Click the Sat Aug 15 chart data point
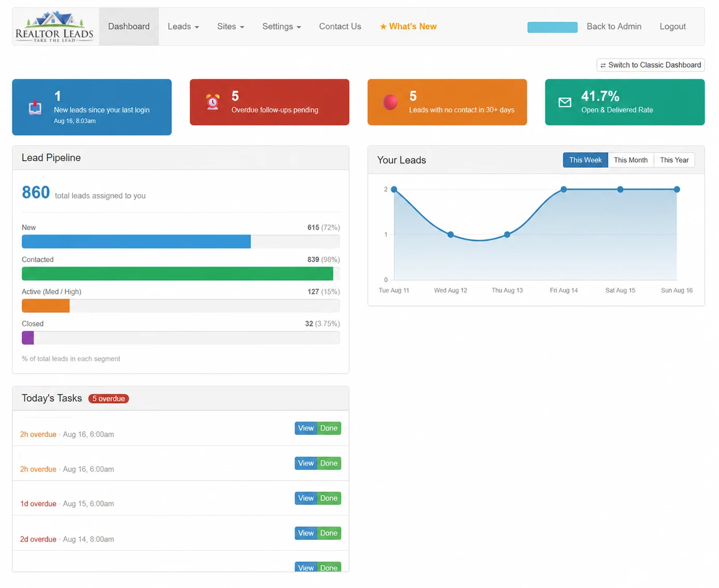Screen dimensions: 719x588 click(620, 189)
